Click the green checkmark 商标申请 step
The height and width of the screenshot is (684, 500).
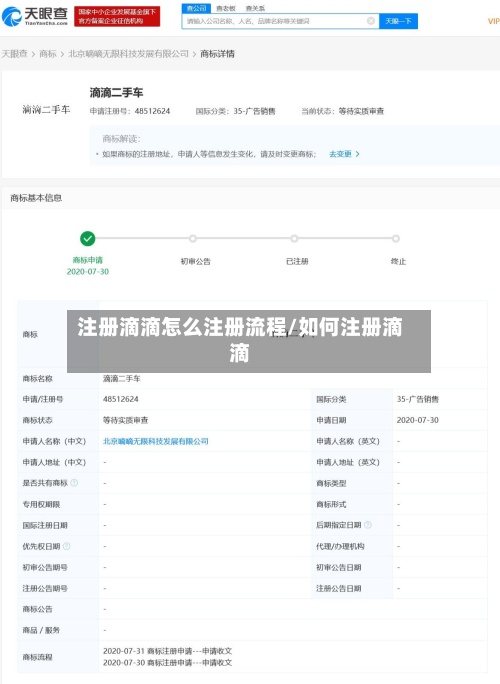(88, 239)
